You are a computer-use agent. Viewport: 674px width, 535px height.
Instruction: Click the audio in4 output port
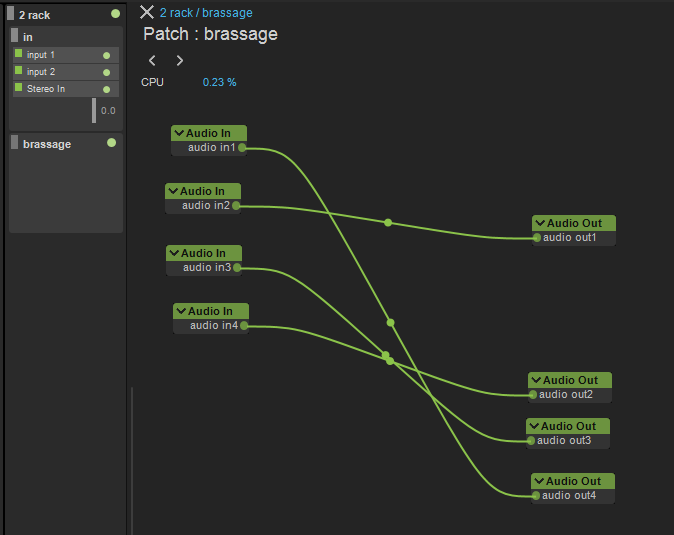tap(244, 326)
